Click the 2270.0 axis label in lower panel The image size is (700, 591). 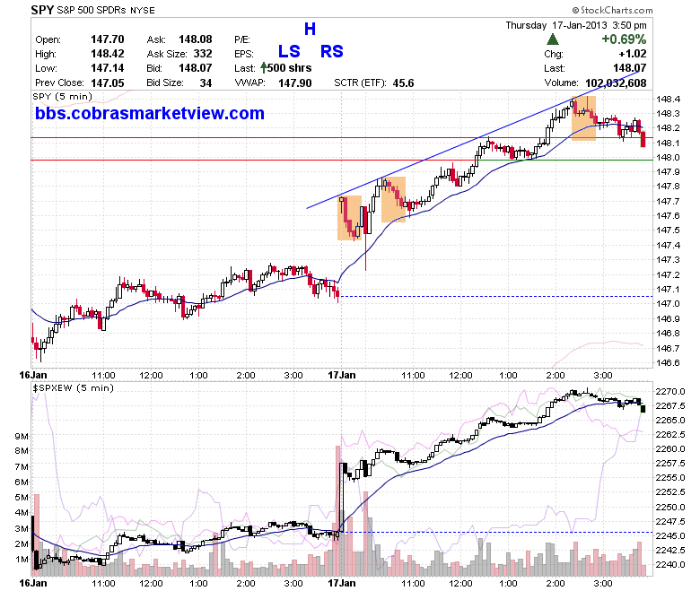(x=670, y=391)
